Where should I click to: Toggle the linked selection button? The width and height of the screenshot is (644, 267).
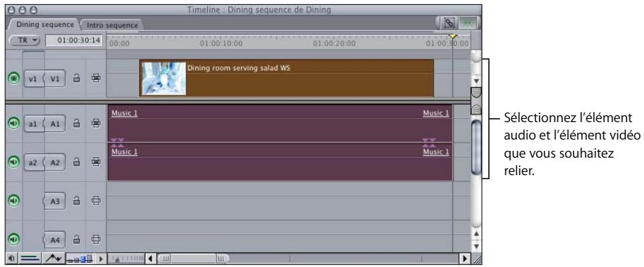click(449, 23)
